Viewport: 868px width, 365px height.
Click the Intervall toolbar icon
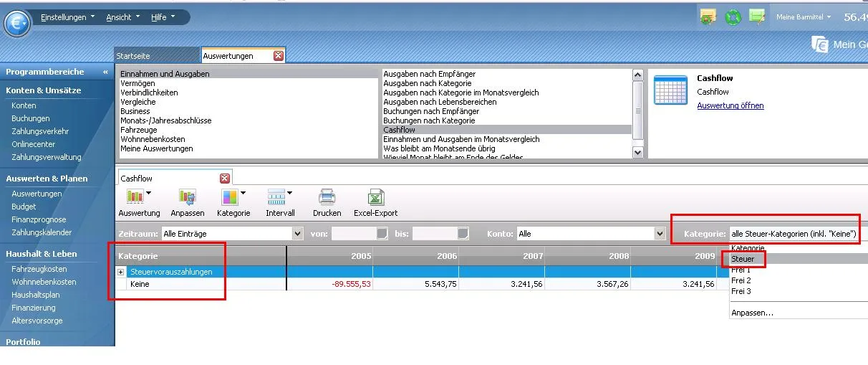[276, 196]
